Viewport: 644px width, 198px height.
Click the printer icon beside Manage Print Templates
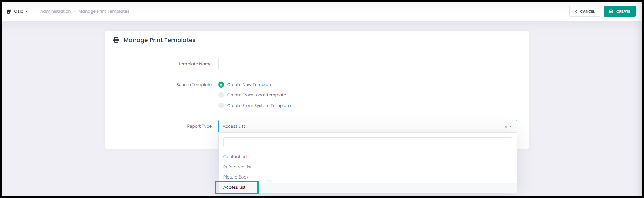pyautogui.click(x=116, y=40)
